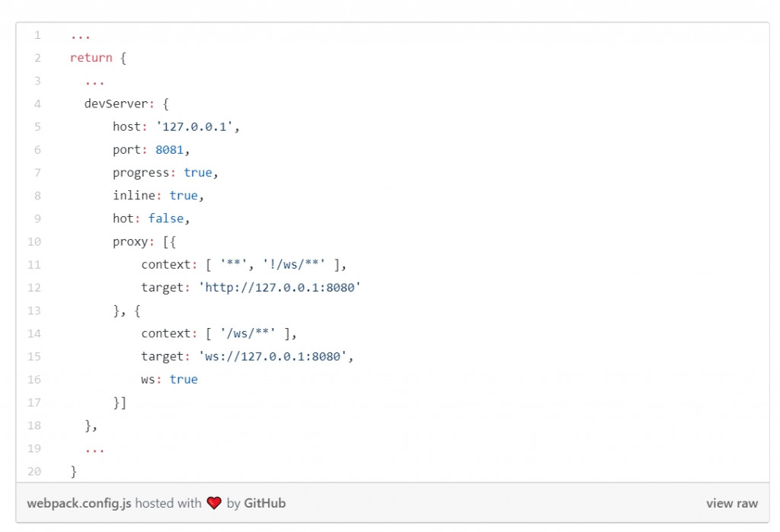Click line number 10 next to proxy
The image size is (780, 532).
[34, 241]
